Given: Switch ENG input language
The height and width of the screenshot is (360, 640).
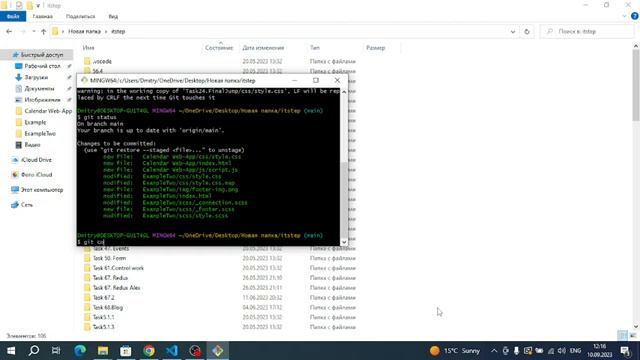Looking at the screenshot, I should click(575, 351).
